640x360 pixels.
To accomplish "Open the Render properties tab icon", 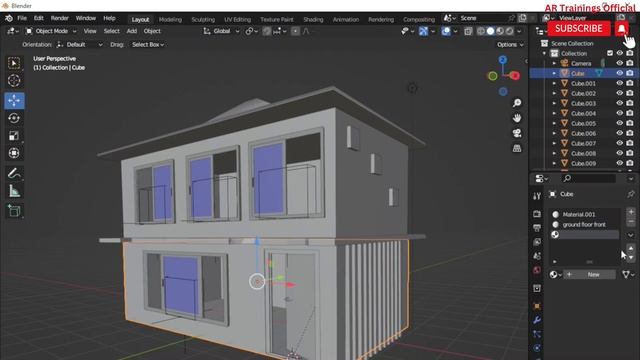I will point(537,214).
